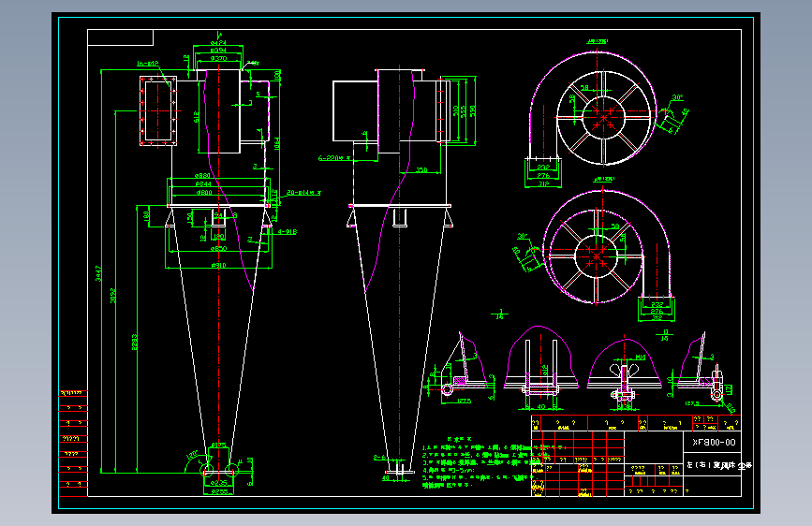The height and width of the screenshot is (526, 812).
Task: Click the ø370 dimension at the top outlet
Action: pos(218,59)
